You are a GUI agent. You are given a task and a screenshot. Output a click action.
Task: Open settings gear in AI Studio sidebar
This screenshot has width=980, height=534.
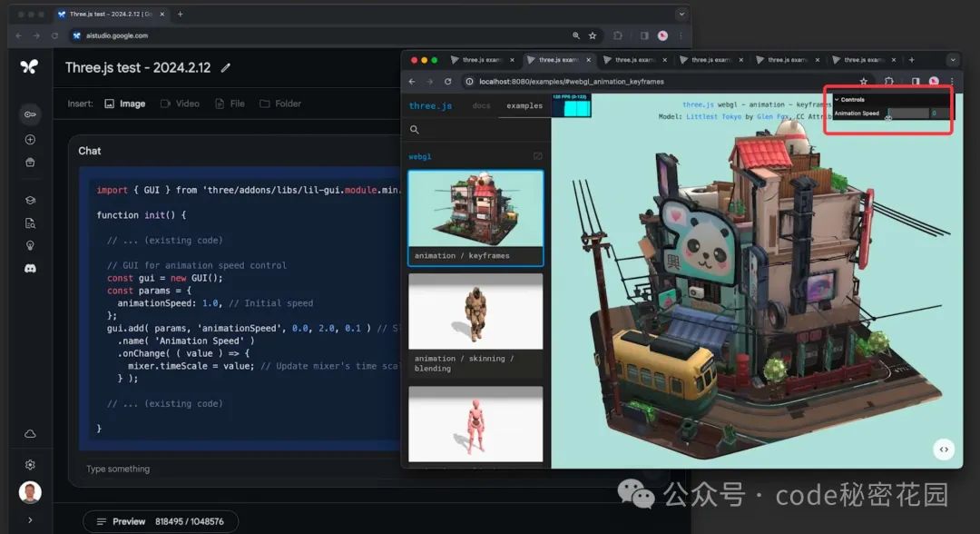30,465
